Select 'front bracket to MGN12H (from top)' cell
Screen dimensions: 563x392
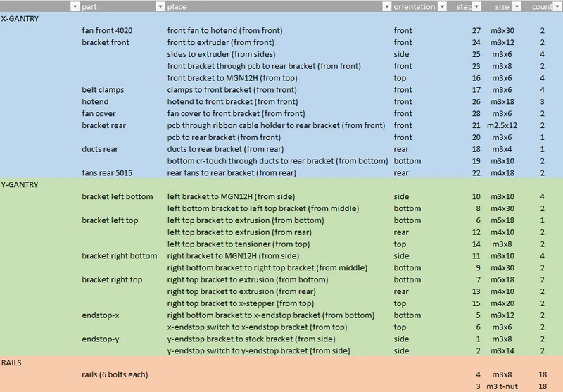232,78
